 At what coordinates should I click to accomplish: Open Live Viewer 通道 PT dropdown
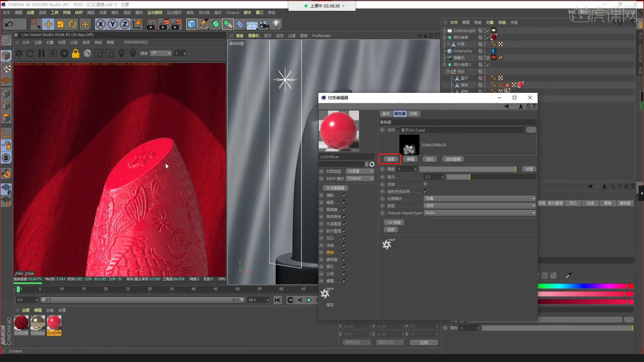click(161, 53)
